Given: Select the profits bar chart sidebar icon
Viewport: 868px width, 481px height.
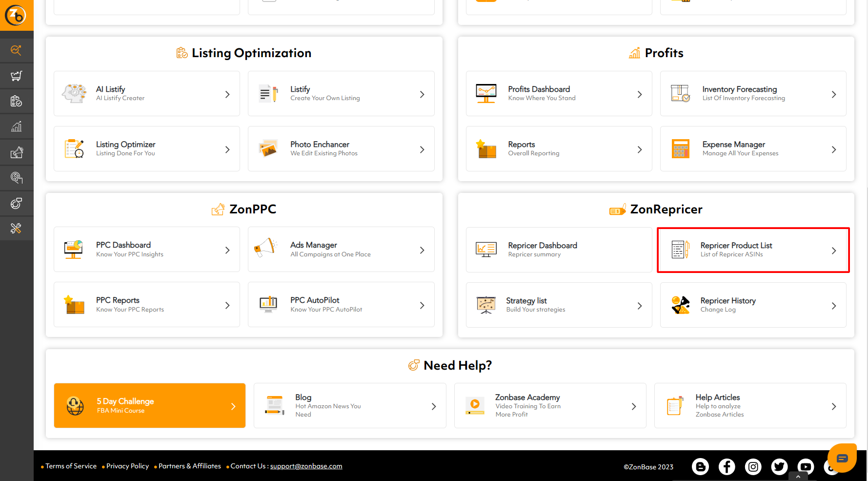Looking at the screenshot, I should [17, 126].
